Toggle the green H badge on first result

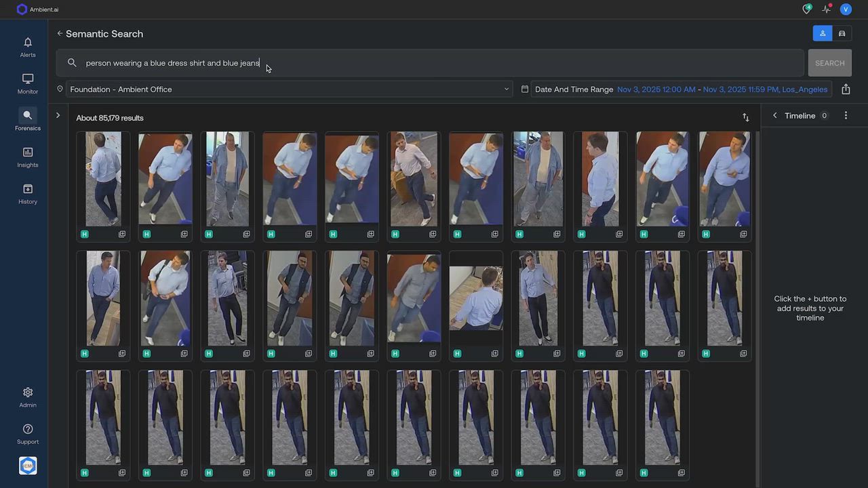click(84, 234)
